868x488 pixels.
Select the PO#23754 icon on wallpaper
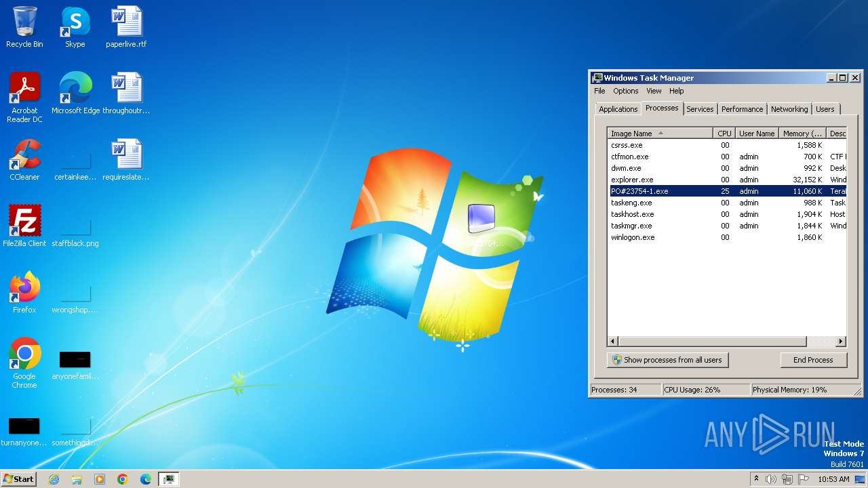tap(481, 225)
